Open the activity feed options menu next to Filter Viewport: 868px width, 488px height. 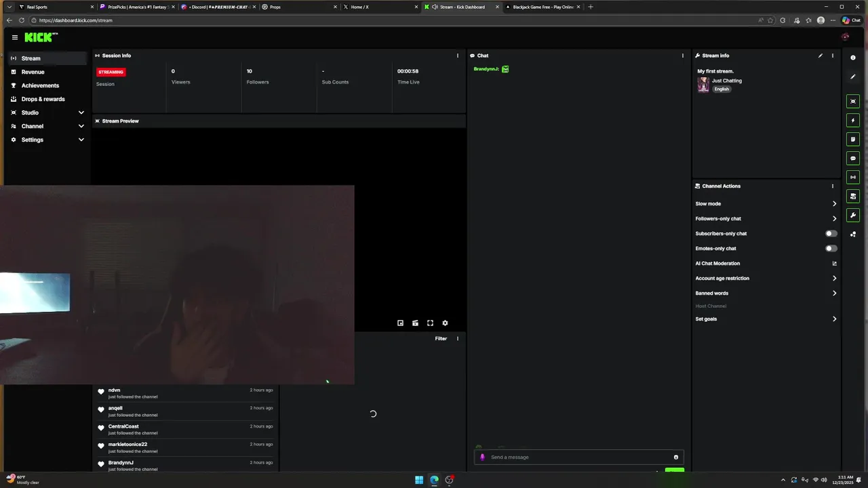click(x=457, y=338)
